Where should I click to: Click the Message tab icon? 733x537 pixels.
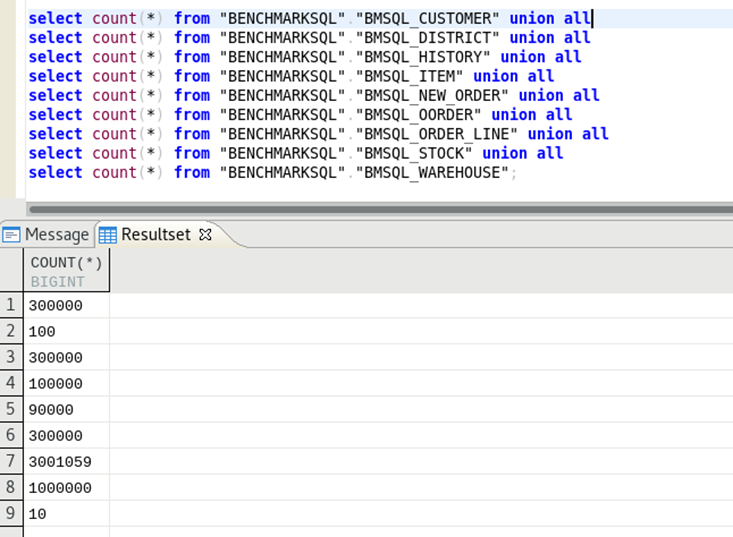coord(11,235)
